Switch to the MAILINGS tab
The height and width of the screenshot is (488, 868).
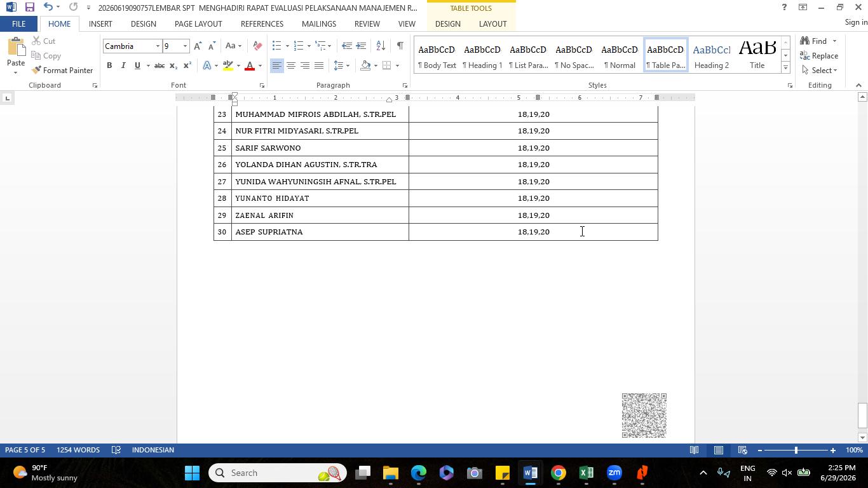[319, 24]
